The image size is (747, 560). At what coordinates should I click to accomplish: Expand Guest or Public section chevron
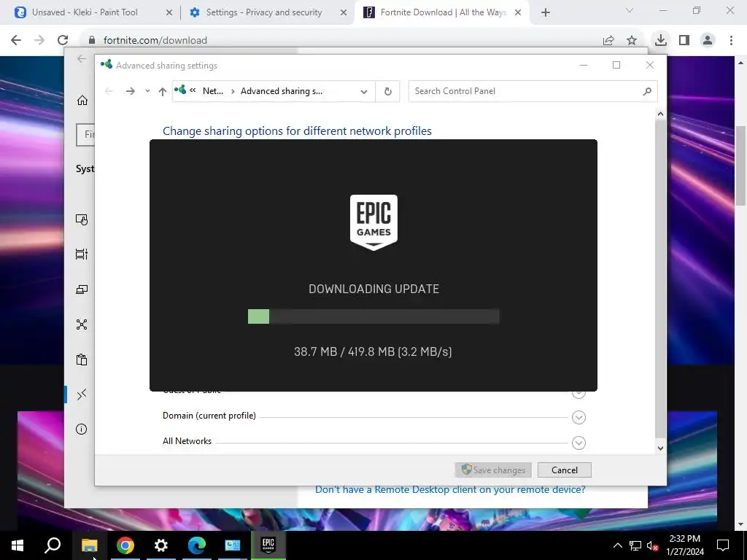click(578, 394)
